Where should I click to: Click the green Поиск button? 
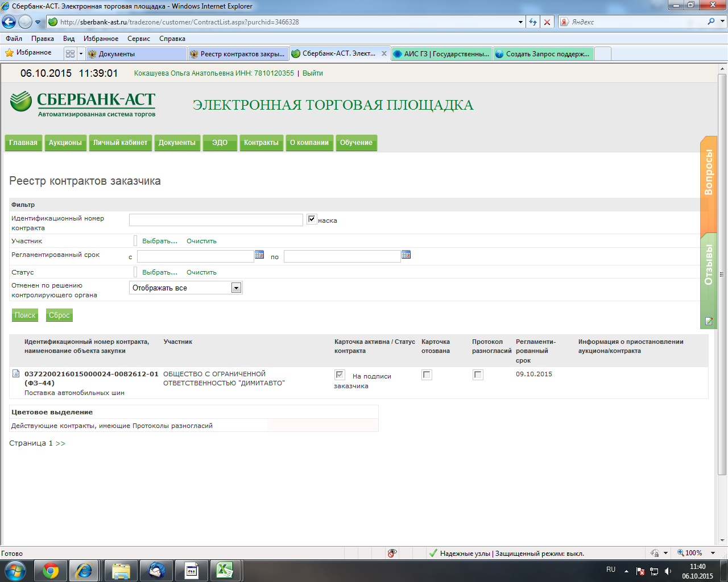(x=25, y=315)
